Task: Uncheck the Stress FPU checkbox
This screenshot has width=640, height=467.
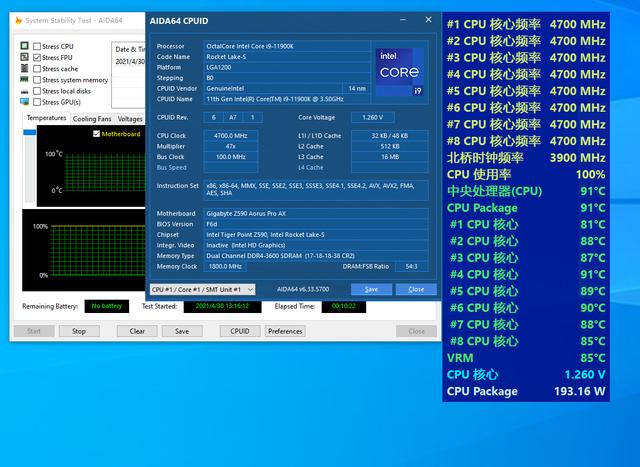Action: [x=37, y=58]
